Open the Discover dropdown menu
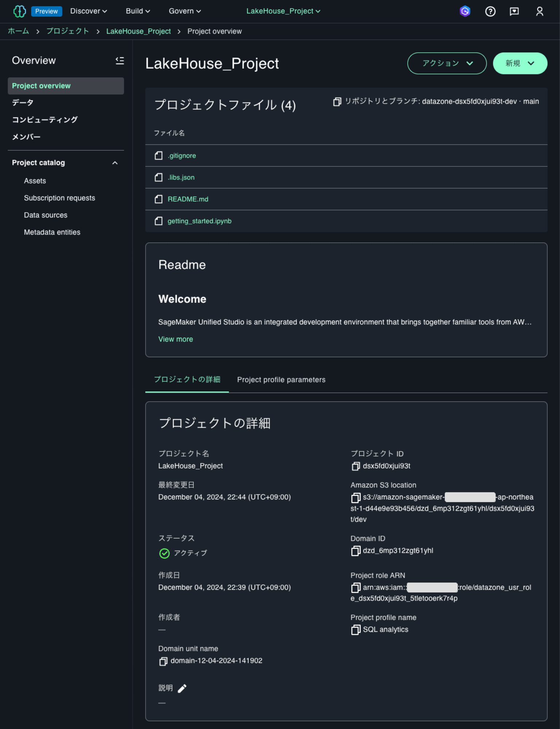Screen dimensions: 560x729 89,11
